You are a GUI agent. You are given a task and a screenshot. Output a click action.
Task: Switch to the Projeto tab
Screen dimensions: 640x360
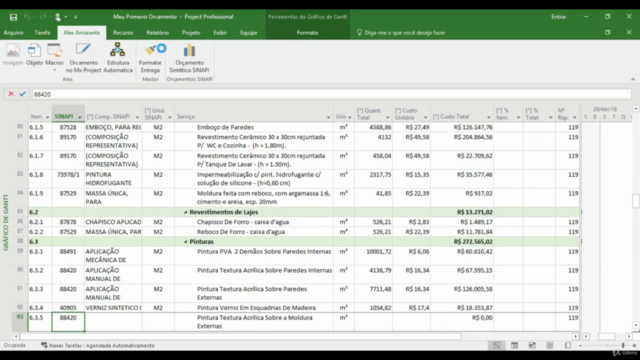pyautogui.click(x=191, y=33)
